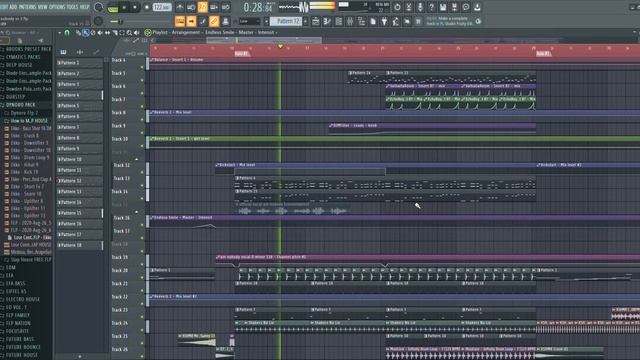Screen dimensions: 640x360
Task: Open the View piano roll icon
Action: (327, 22)
